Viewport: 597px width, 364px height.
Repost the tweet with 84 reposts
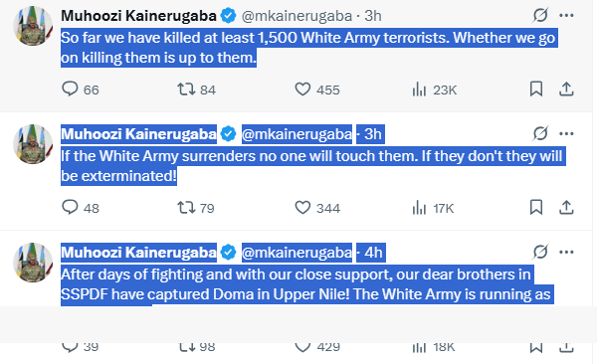pos(196,90)
